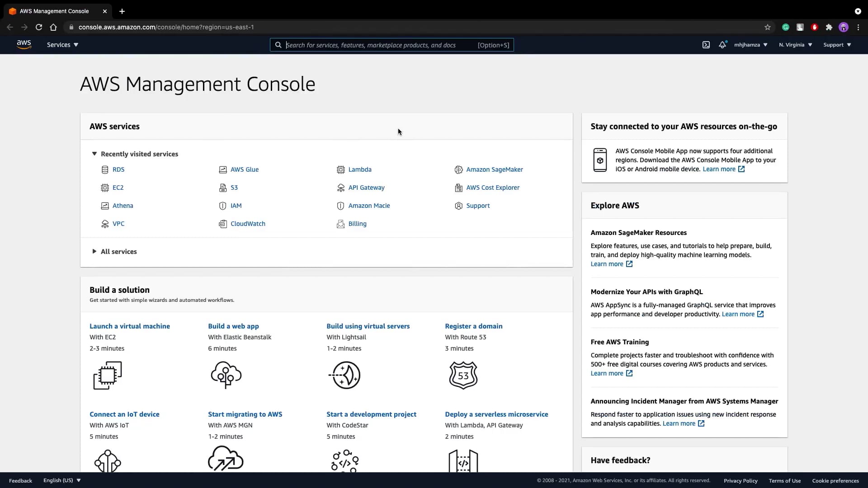This screenshot has width=868, height=488.
Task: Click the Feedback button in footer
Action: pos(20,481)
